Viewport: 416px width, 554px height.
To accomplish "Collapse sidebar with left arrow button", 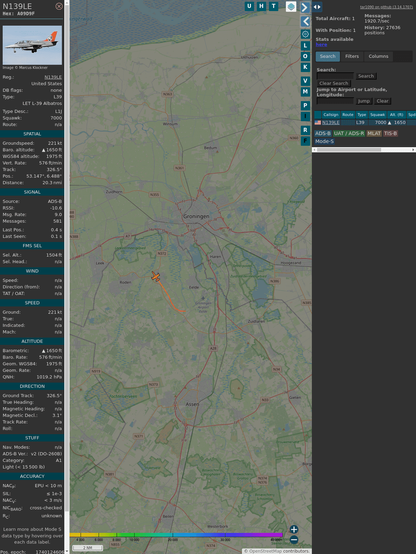I will click(305, 22).
